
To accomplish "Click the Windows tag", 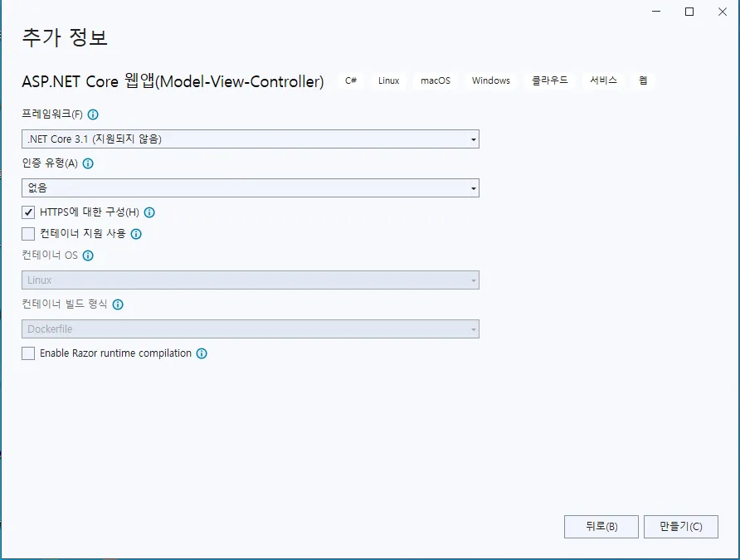I will [491, 80].
